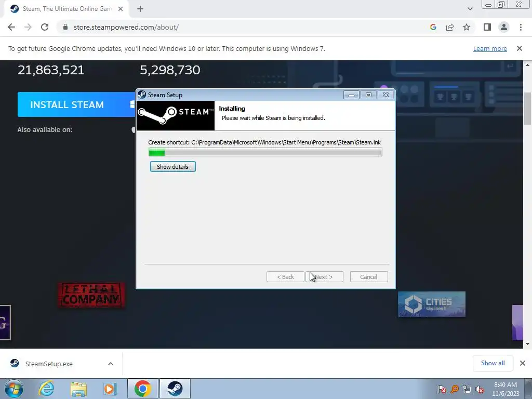
Task: Click the 21,863,521 online count
Action: pyautogui.click(x=51, y=70)
